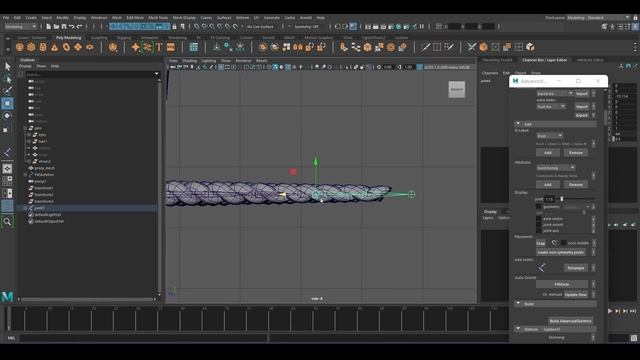Screen dimensions: 640x360
Task: Open the Attribute dropdown above Add and Remove
Action: tap(556, 168)
